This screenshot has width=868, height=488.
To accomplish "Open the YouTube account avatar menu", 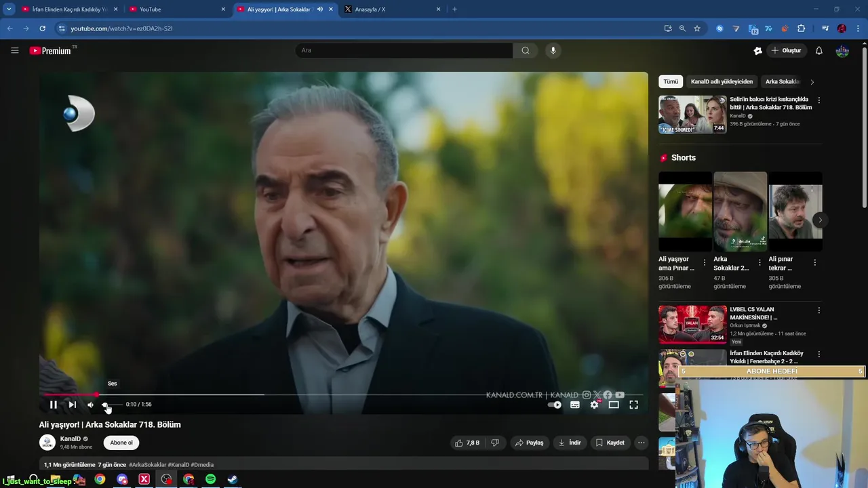I will [x=842, y=50].
